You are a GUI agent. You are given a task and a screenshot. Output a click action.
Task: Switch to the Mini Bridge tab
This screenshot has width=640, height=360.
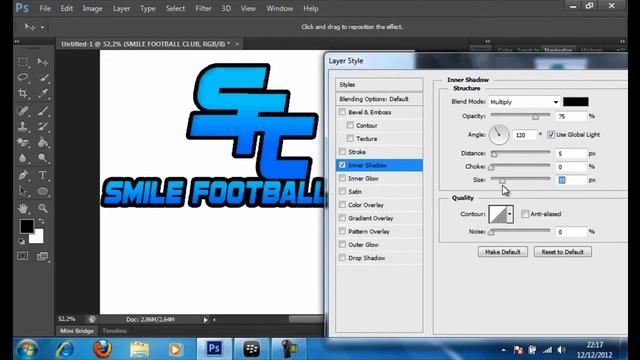pyautogui.click(x=77, y=331)
